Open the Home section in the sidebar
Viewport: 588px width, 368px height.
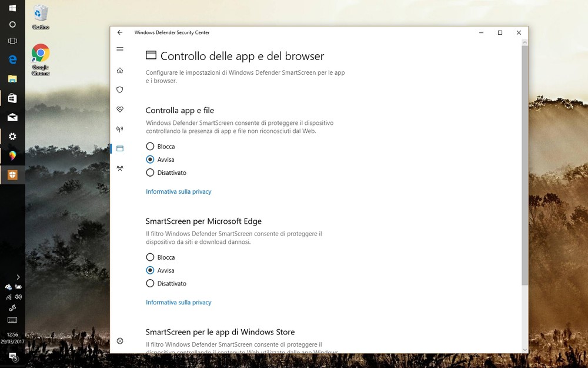pos(120,70)
